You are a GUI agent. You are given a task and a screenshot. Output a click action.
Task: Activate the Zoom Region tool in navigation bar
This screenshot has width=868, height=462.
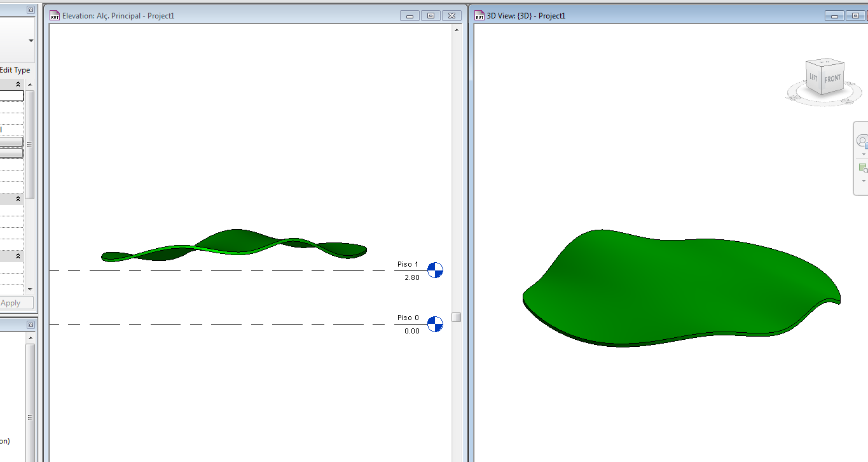coord(862,168)
